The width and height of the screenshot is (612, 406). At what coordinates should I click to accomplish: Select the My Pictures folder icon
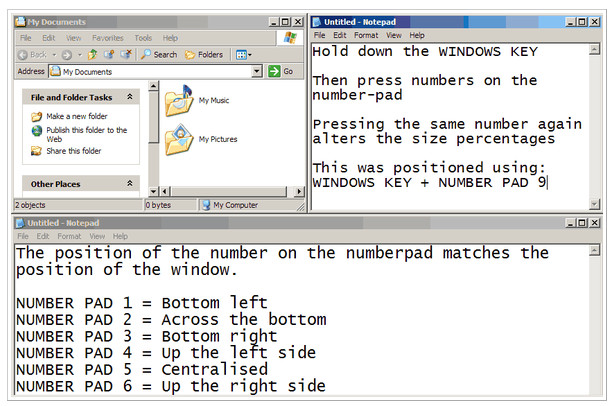[179, 139]
